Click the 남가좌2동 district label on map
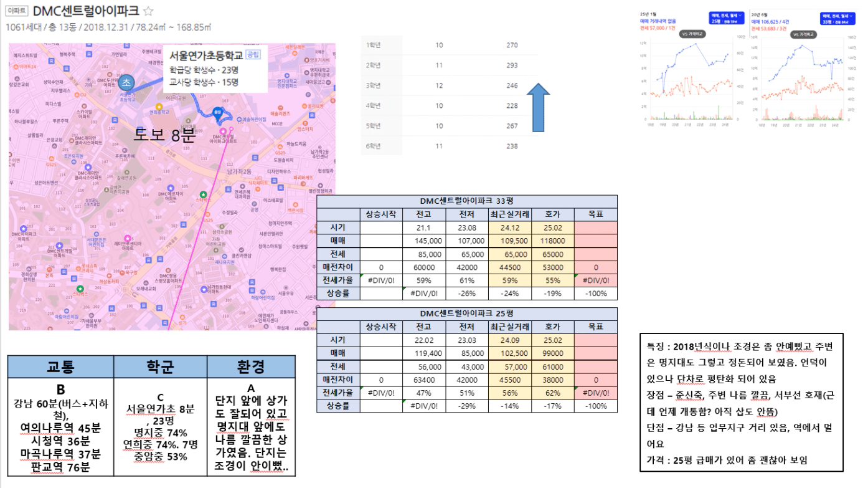The height and width of the screenshot is (488, 868). 239,171
